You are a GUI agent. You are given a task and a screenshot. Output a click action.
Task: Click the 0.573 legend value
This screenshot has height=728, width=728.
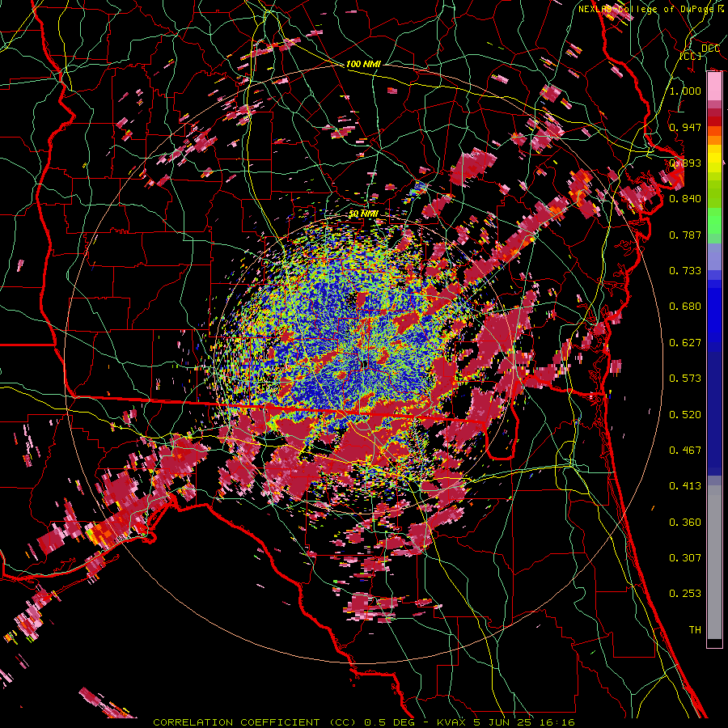coord(685,379)
